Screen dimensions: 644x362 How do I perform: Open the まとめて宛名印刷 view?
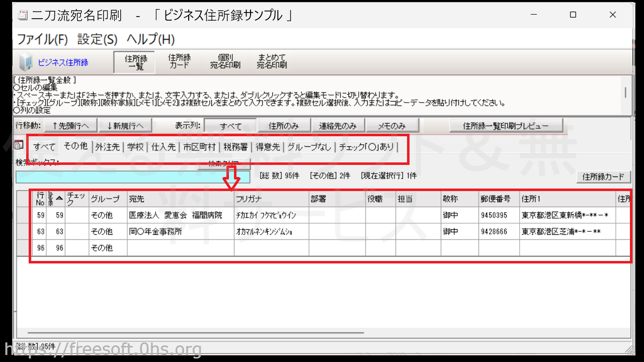(x=272, y=62)
